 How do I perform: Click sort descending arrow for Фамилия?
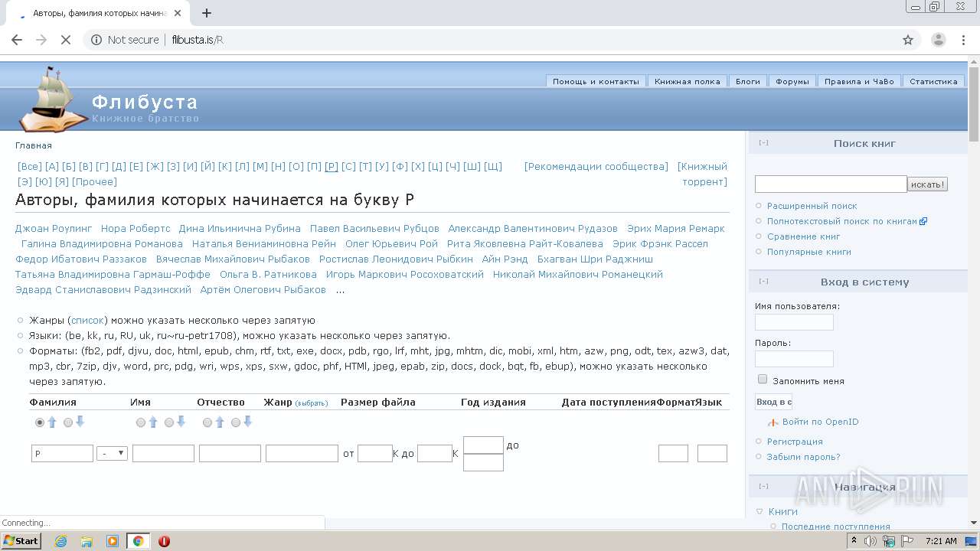click(80, 422)
